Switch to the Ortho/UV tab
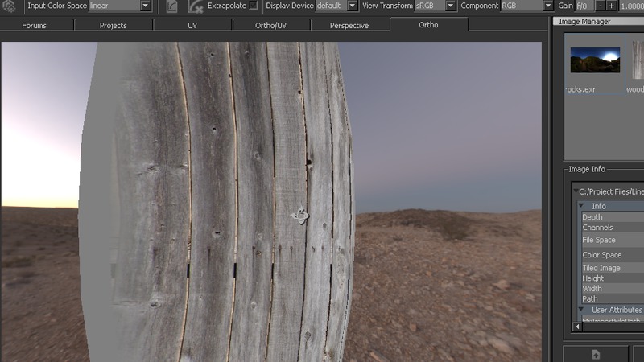The width and height of the screenshot is (644, 362). [270, 25]
